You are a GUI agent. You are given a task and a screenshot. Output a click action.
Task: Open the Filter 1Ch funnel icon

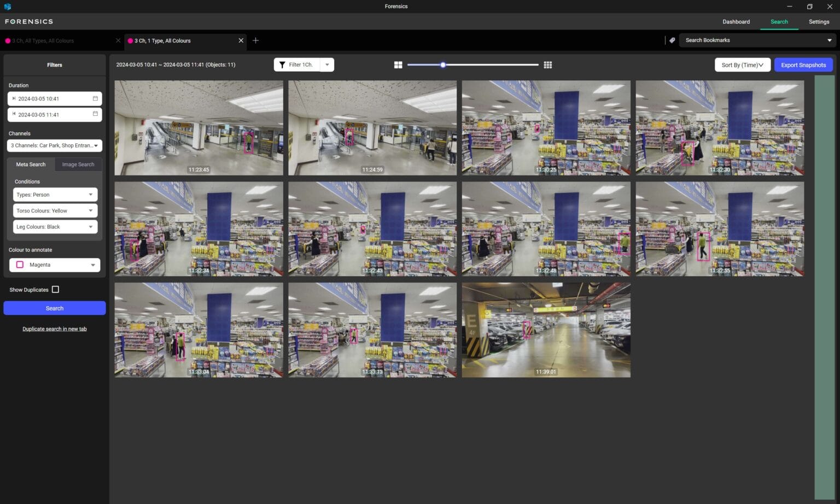[283, 65]
